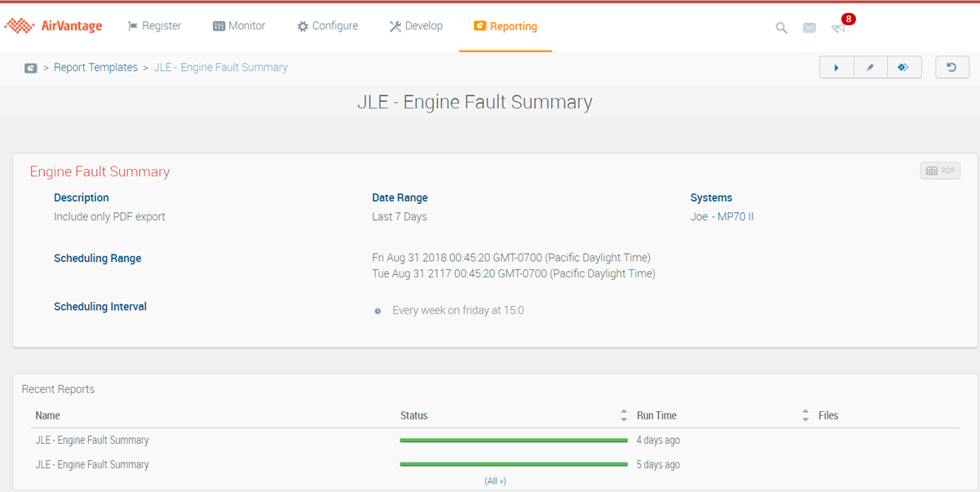This screenshot has width=980, height=492.
Task: Export the report using the PDF button
Action: point(940,171)
